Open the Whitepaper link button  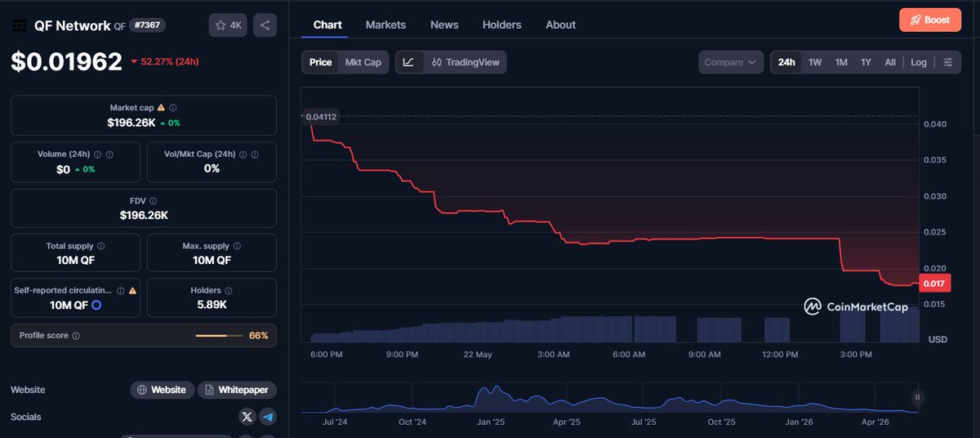(237, 390)
